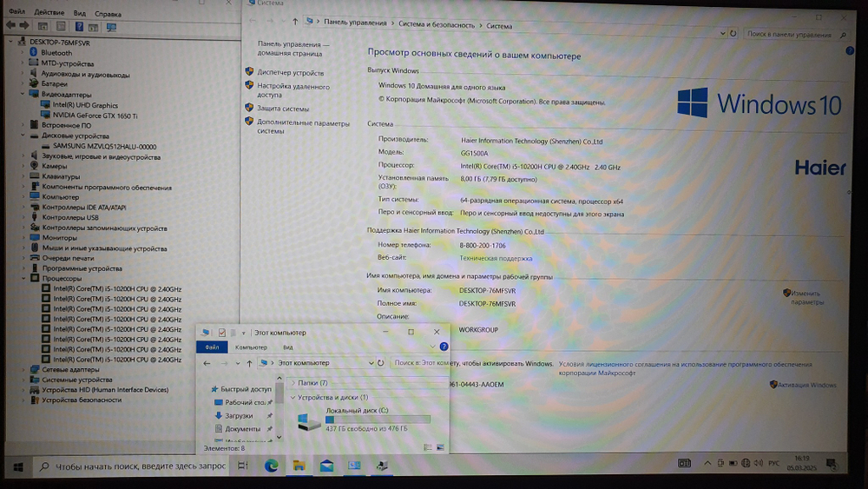Open Панель управления домашняя страница link
Viewport: 868px width, 489px height.
[x=293, y=49]
